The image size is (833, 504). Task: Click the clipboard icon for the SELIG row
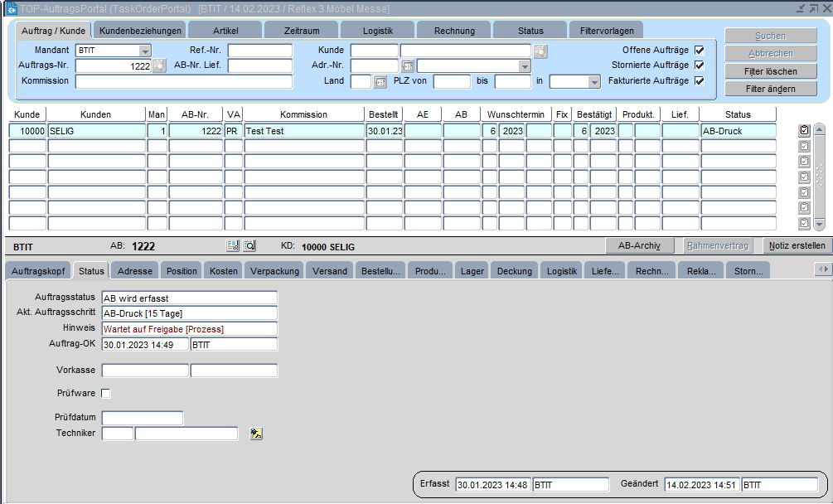point(804,131)
